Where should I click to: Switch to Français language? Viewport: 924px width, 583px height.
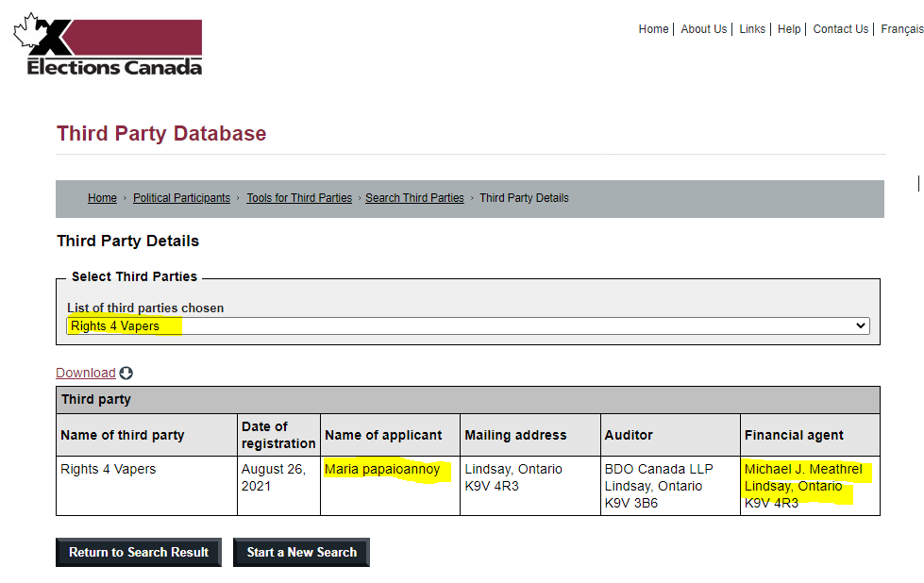[901, 29]
